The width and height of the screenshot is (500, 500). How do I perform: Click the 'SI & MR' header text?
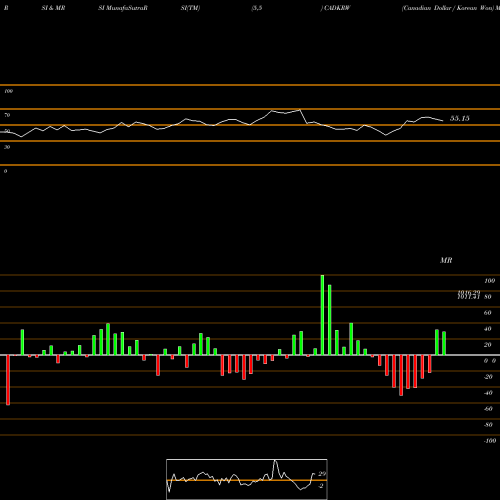point(53,8)
